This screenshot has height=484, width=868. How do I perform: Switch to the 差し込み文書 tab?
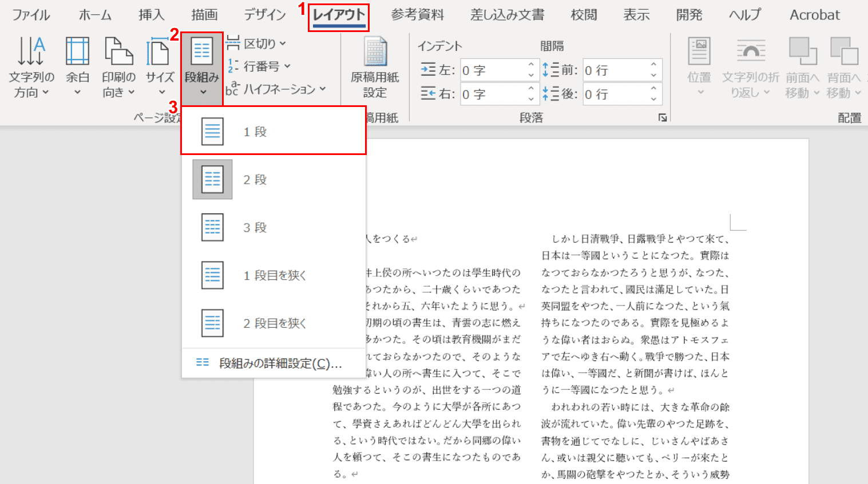click(x=507, y=15)
